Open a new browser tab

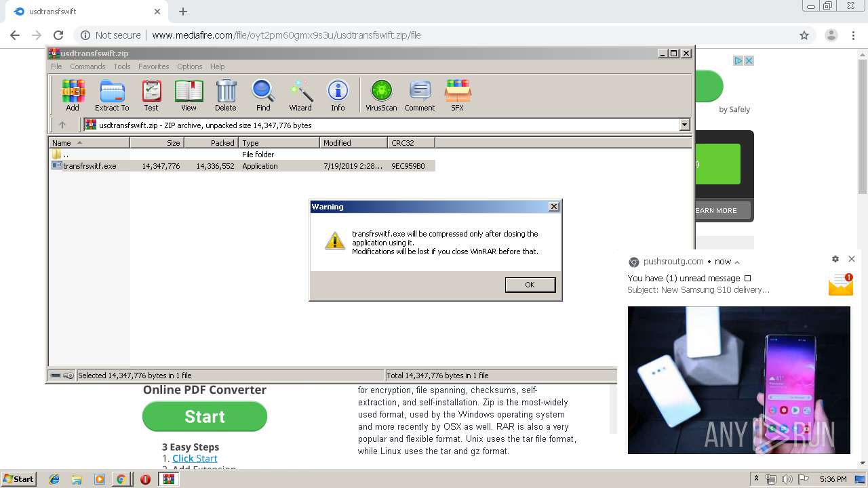point(183,12)
